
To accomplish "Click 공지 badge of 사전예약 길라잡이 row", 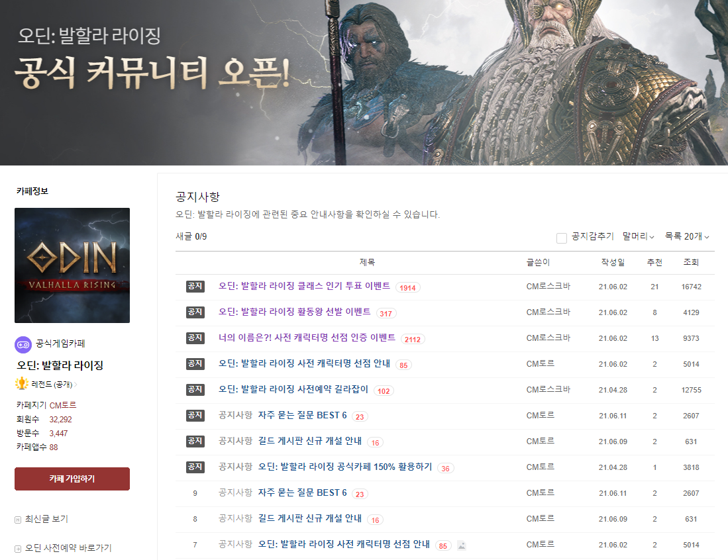I will pos(195,390).
